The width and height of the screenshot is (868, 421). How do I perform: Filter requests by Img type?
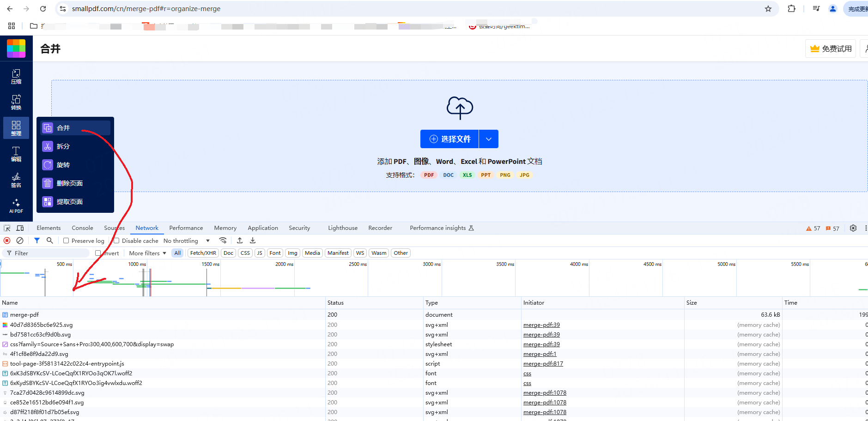(292, 253)
